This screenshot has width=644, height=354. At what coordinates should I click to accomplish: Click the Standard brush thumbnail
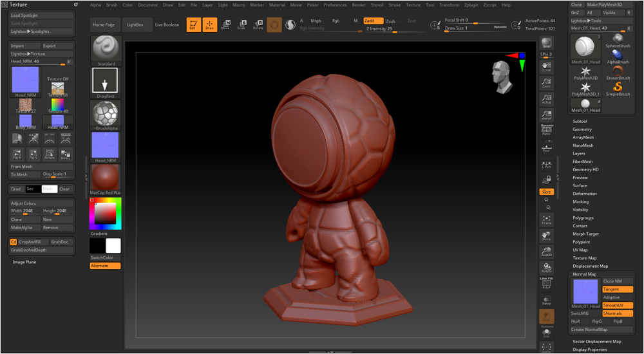(x=105, y=49)
